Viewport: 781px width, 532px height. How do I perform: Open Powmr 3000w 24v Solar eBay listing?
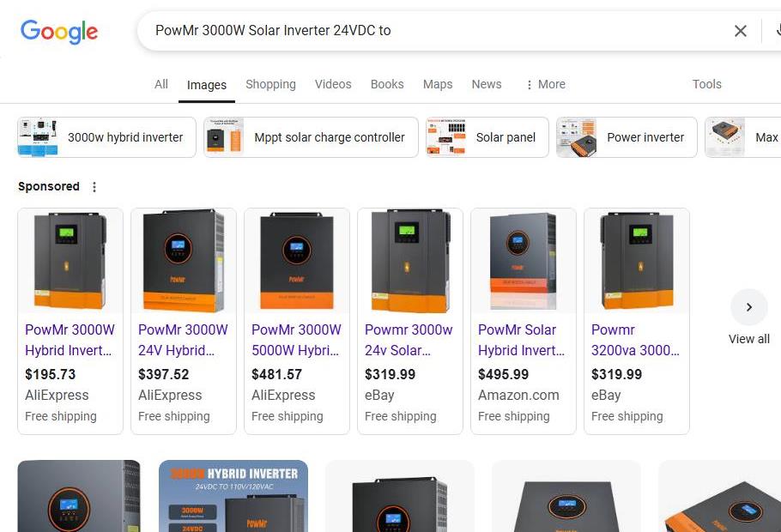point(409,340)
